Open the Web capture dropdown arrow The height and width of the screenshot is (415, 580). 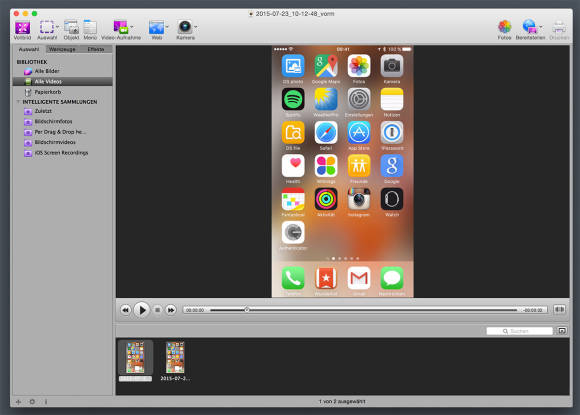pyautogui.click(x=167, y=27)
